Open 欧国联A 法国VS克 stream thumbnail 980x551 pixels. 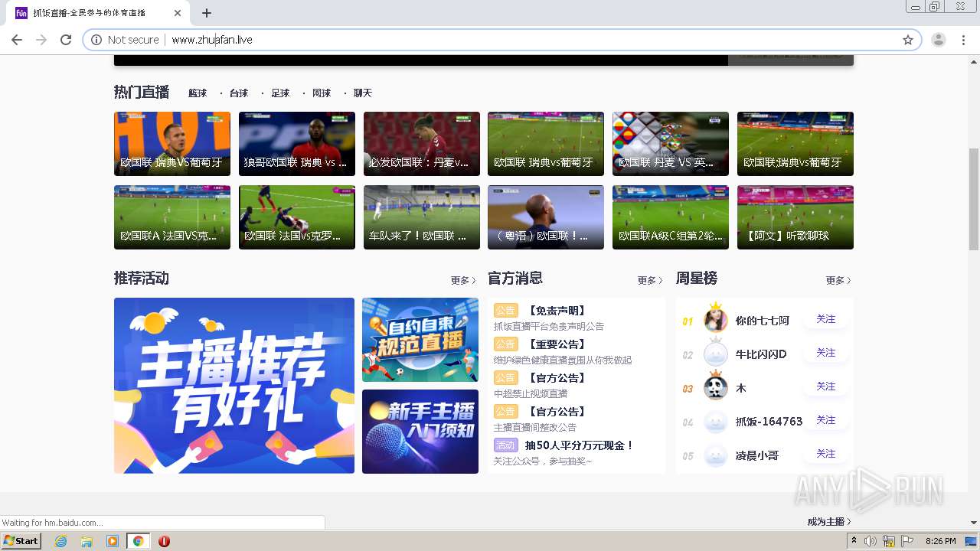[x=172, y=217]
